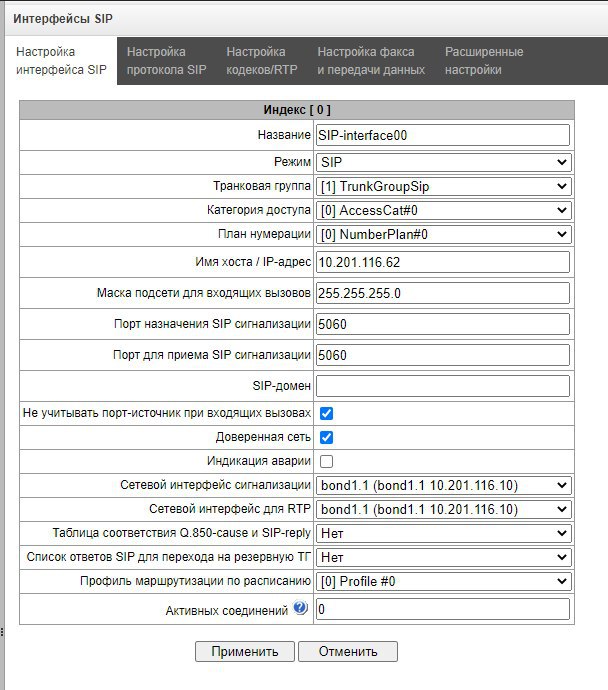
Task: Click 'Порт для приема SIP сигнализации' field
Action: tap(443, 355)
